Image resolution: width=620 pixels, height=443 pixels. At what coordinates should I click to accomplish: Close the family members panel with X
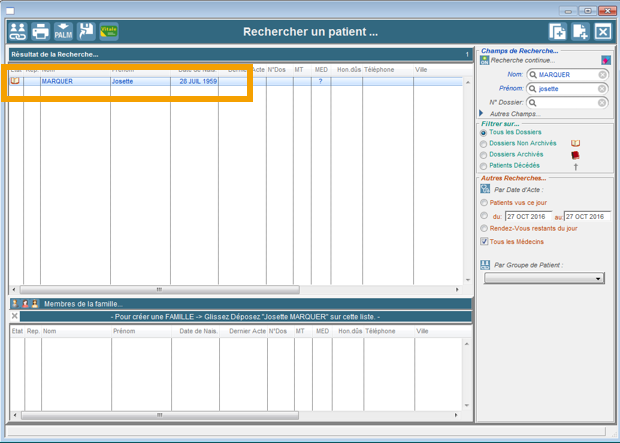tap(14, 316)
